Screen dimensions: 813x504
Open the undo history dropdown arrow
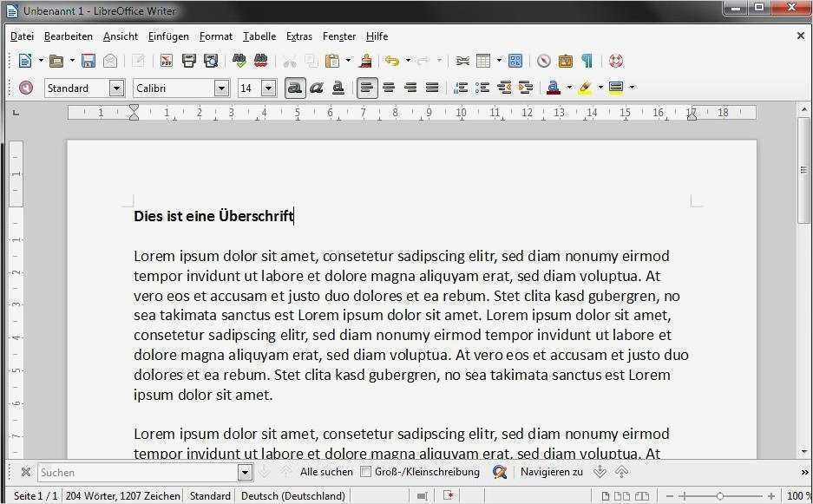click(x=408, y=61)
